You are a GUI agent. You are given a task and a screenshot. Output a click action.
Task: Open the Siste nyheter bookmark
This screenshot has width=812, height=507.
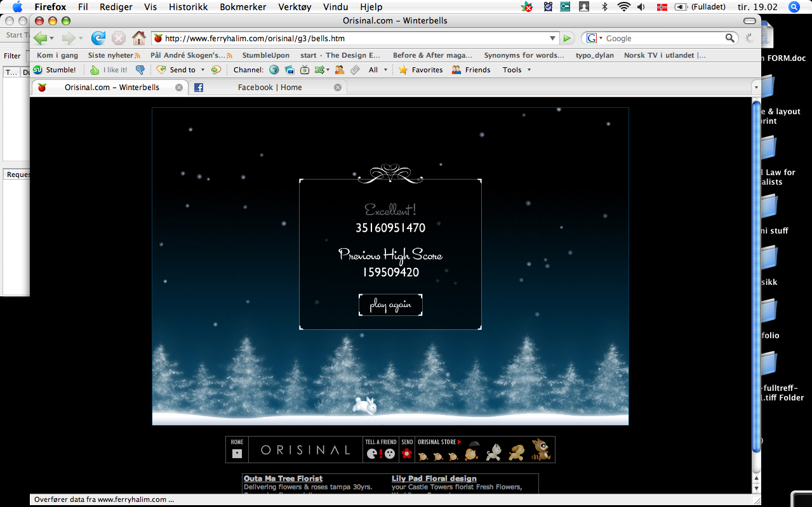coord(114,55)
